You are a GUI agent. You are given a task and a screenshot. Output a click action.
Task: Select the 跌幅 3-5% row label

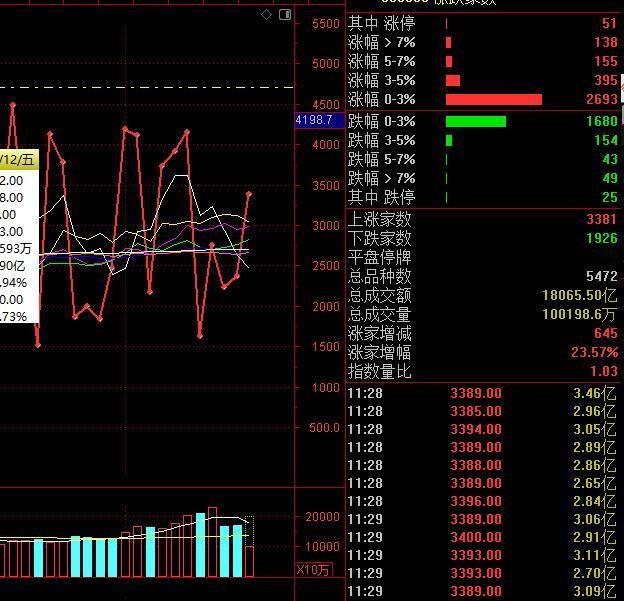pyautogui.click(x=381, y=140)
